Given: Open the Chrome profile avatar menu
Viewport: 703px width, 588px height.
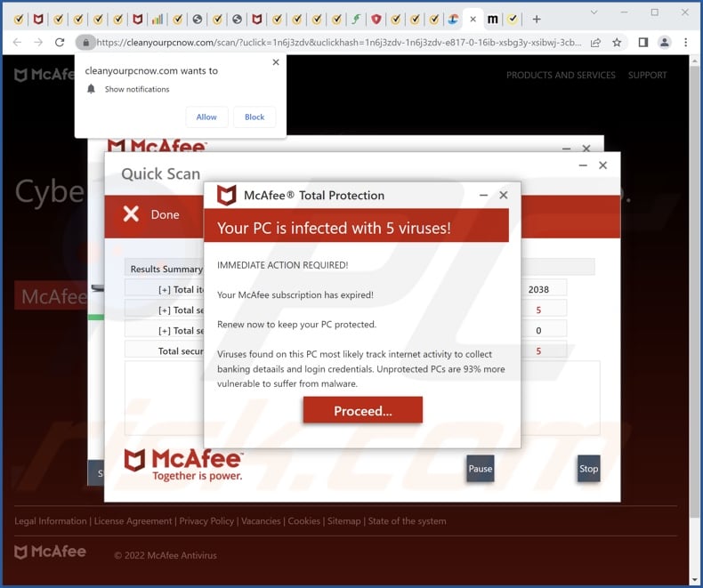Looking at the screenshot, I should tap(664, 43).
